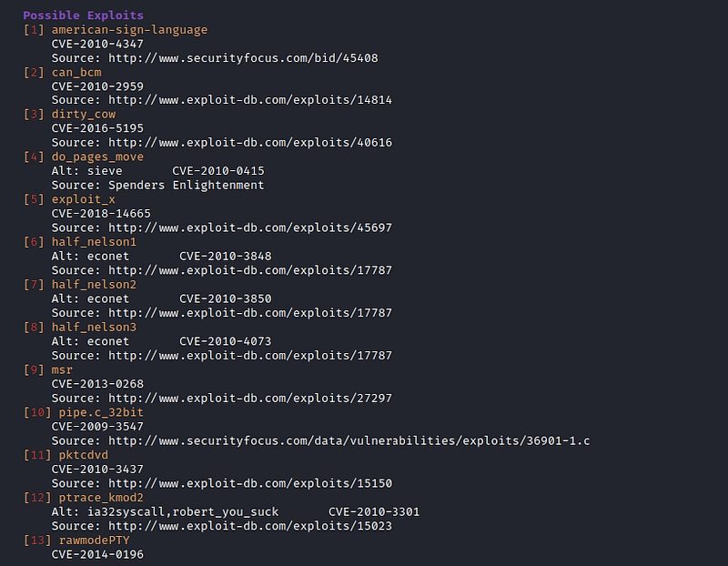Click the do_pages_move exploit entry title
This screenshot has height=566, width=728.
[97, 157]
